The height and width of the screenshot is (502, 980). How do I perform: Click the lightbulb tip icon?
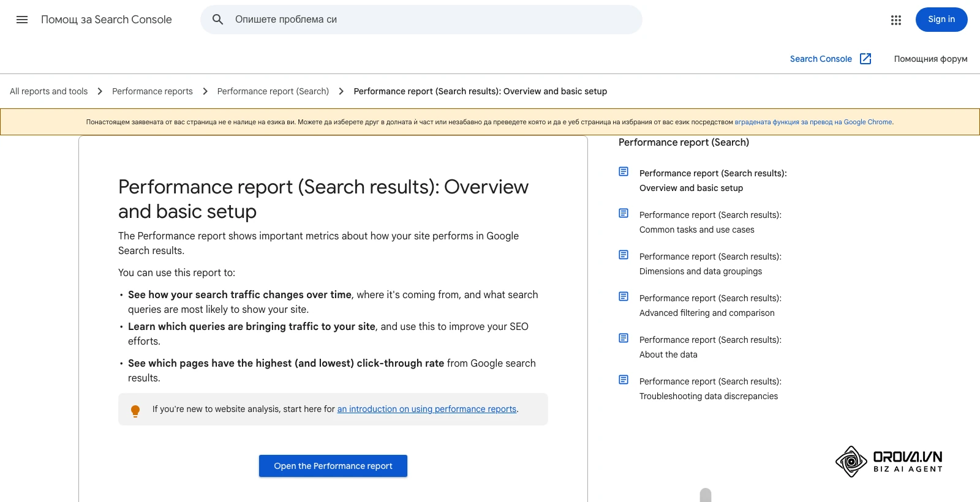[135, 411]
